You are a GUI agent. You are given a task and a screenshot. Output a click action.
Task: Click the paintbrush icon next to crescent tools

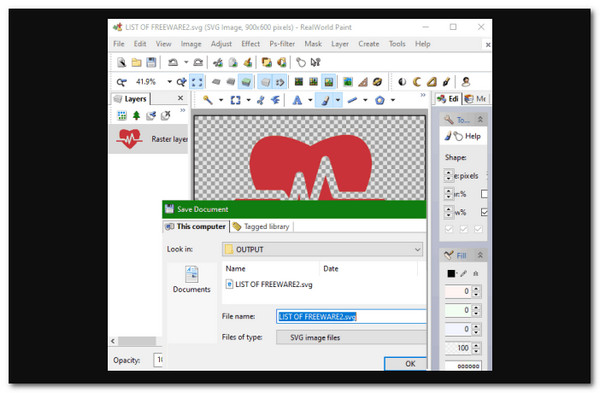coord(446,82)
